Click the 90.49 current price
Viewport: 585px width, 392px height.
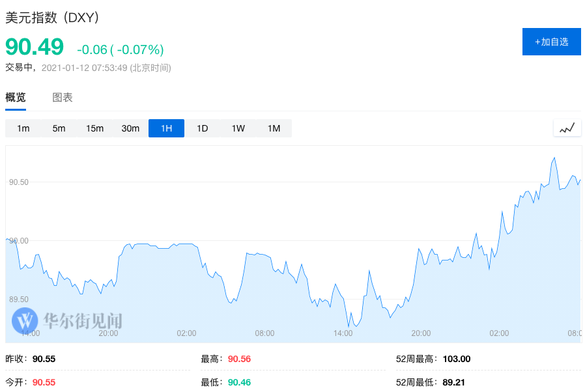[35, 47]
